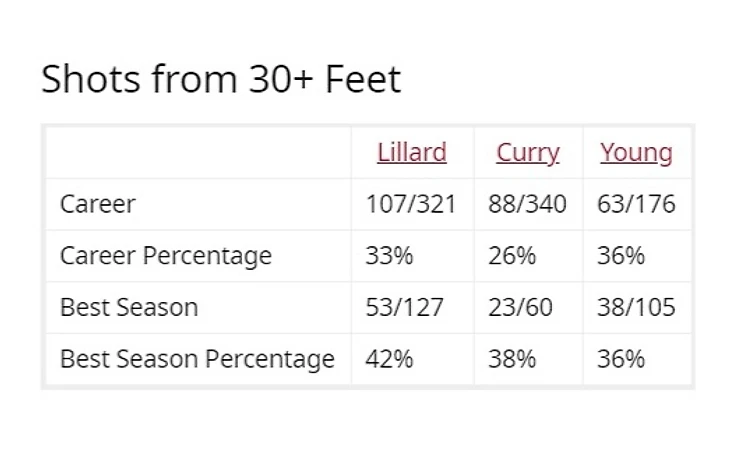Select Lillard's 33% career percentage cell
This screenshot has height=473, width=730.
click(x=389, y=256)
